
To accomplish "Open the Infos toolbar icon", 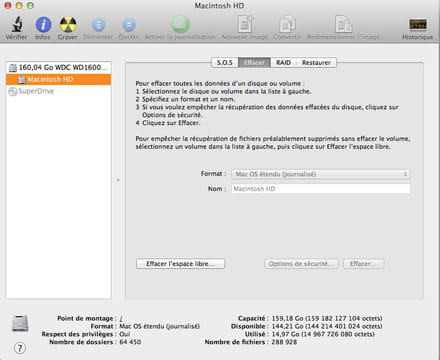I will point(43,25).
